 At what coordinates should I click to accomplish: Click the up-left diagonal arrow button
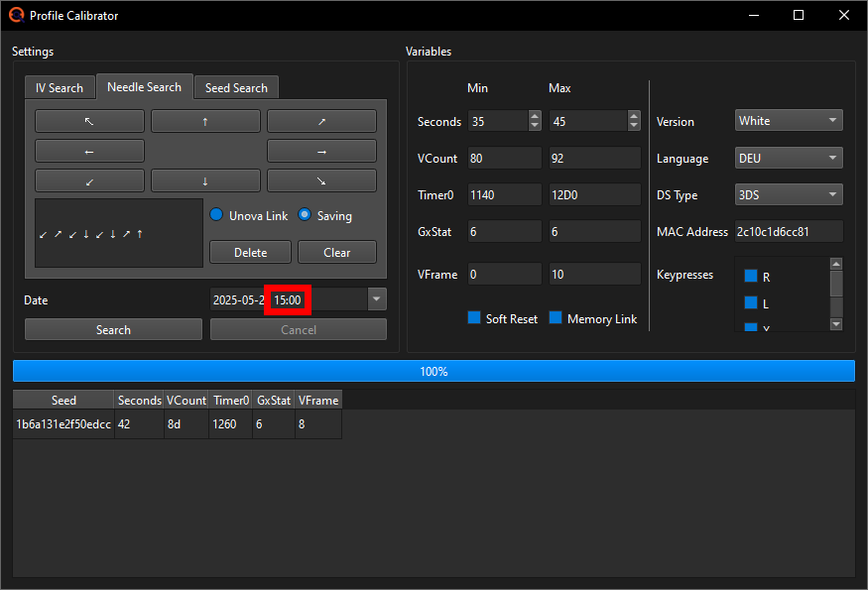click(x=88, y=120)
